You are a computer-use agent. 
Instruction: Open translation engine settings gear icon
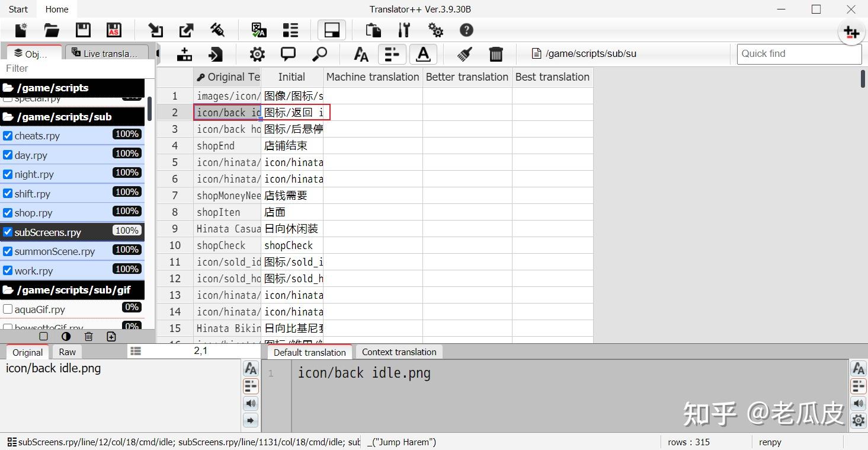(x=257, y=54)
